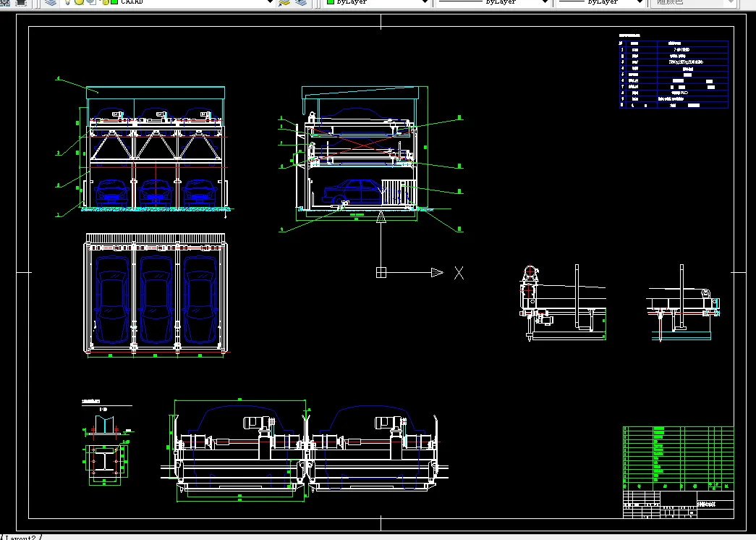
Task: Select the enlarged drive mechanism section view
Action: (x=305, y=451)
